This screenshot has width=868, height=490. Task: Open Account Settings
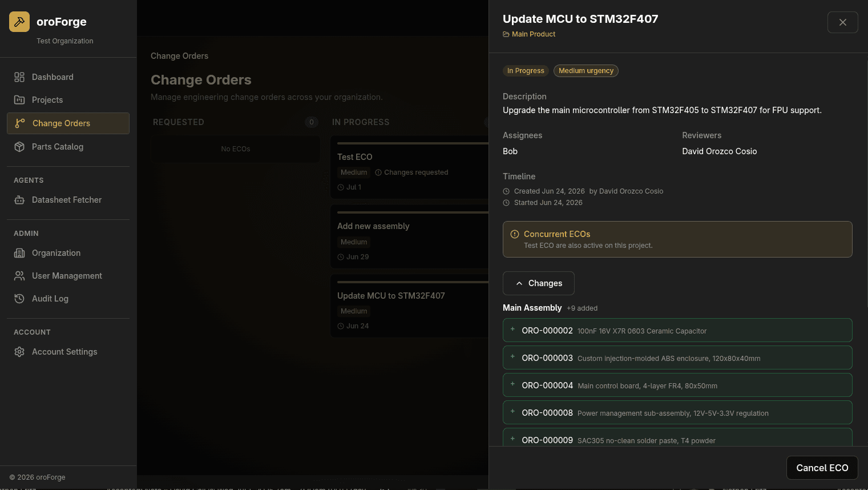[x=68, y=352]
